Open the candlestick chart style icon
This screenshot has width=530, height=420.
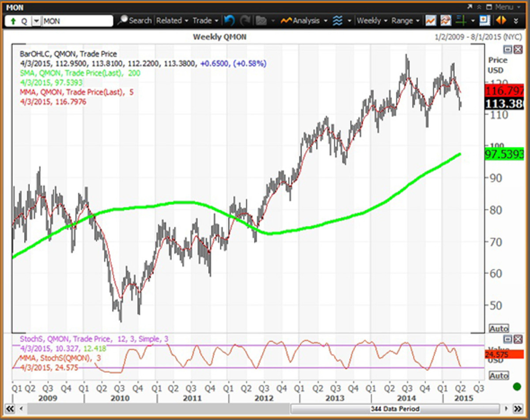click(x=446, y=20)
